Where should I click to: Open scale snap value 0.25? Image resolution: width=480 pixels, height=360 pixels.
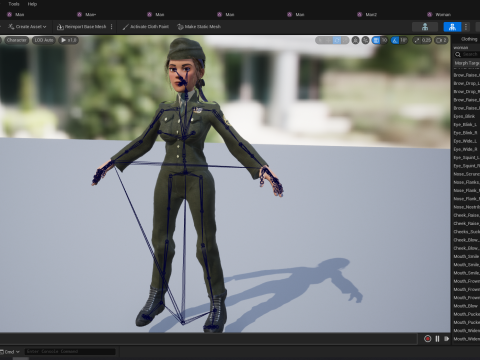pos(426,40)
